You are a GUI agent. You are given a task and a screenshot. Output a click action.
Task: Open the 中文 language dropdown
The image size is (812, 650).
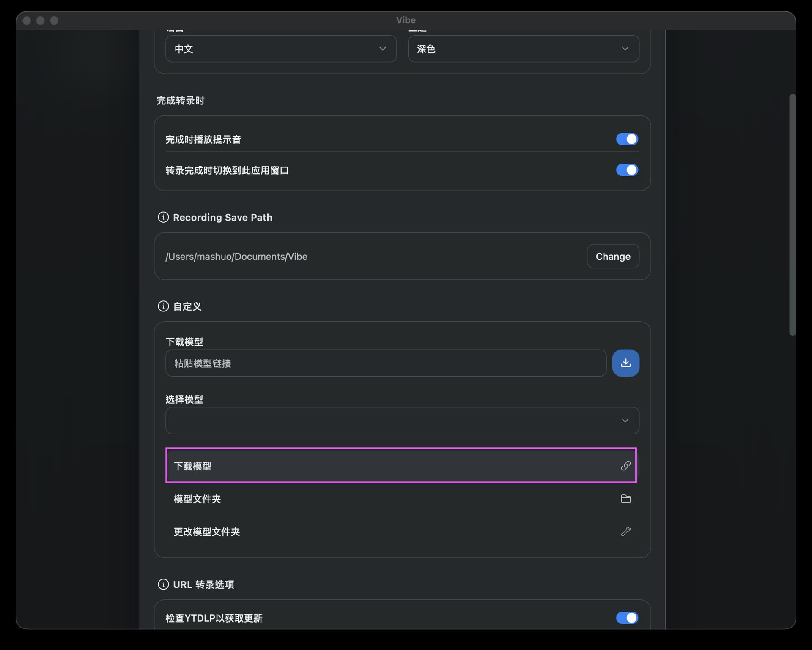click(x=281, y=49)
